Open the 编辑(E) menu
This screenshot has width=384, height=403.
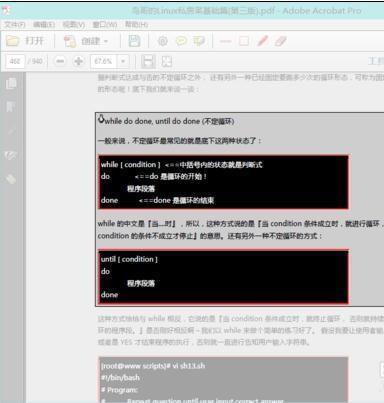click(44, 25)
